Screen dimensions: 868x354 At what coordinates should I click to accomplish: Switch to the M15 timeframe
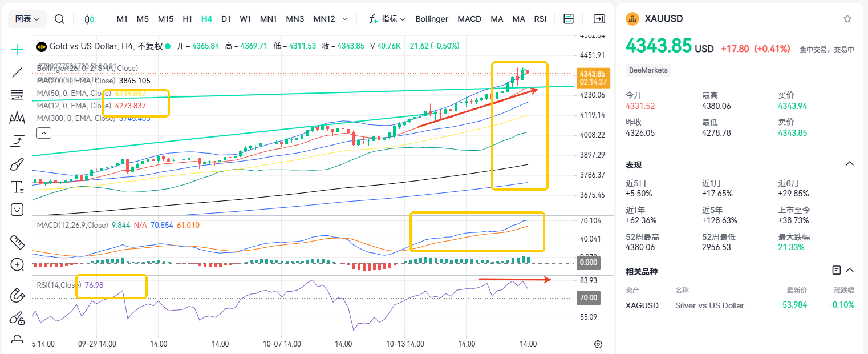[x=165, y=19]
